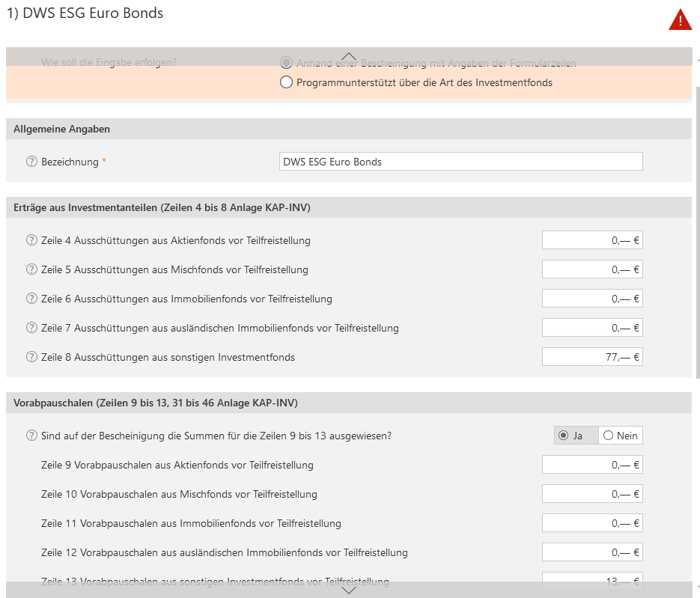Click the downward chevron at the bottom
The height and width of the screenshot is (598, 700).
point(349,590)
